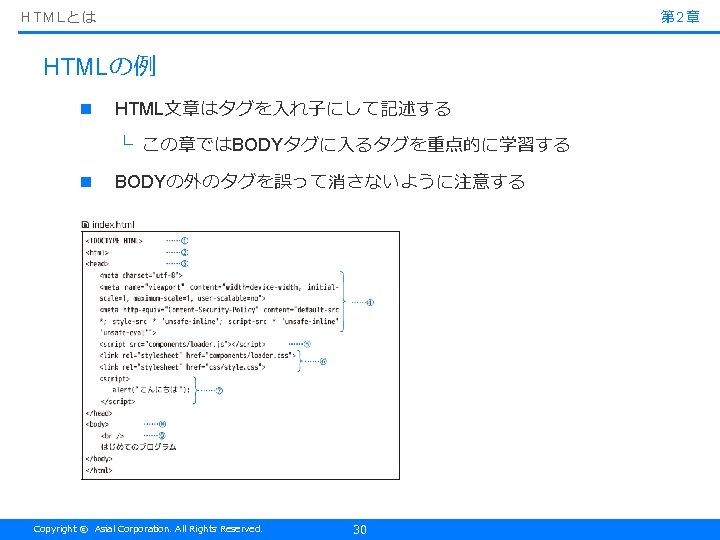Click the code line "<!DOCTYPE HTML>"
The width and height of the screenshot is (720, 540).
tap(114, 241)
